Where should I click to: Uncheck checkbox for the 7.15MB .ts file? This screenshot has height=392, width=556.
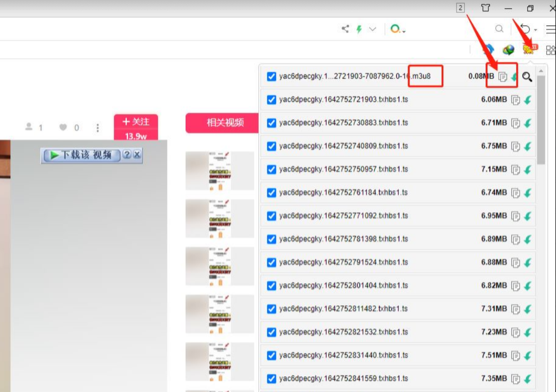[271, 170]
